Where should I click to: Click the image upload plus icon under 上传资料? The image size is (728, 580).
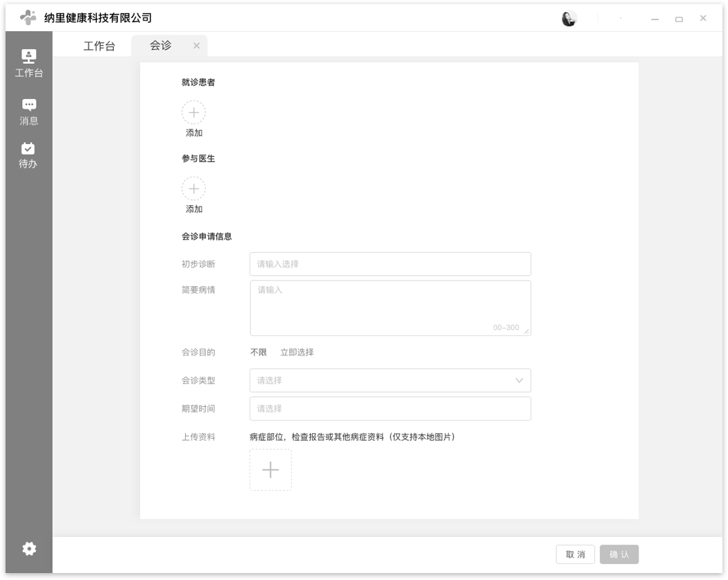[270, 470]
